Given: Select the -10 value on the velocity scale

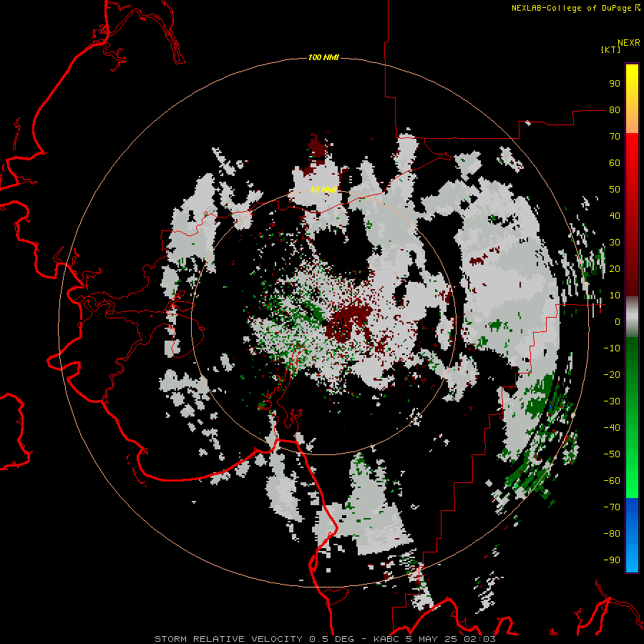Looking at the screenshot, I should pos(612,348).
